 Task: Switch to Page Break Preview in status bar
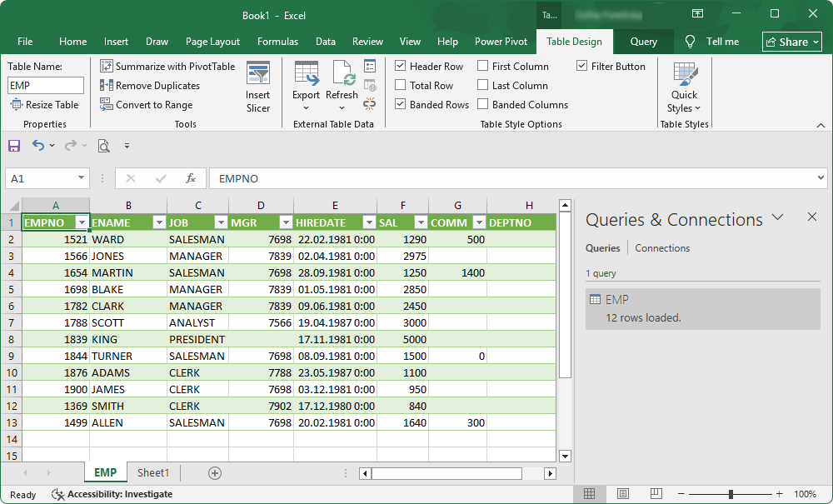(x=656, y=494)
